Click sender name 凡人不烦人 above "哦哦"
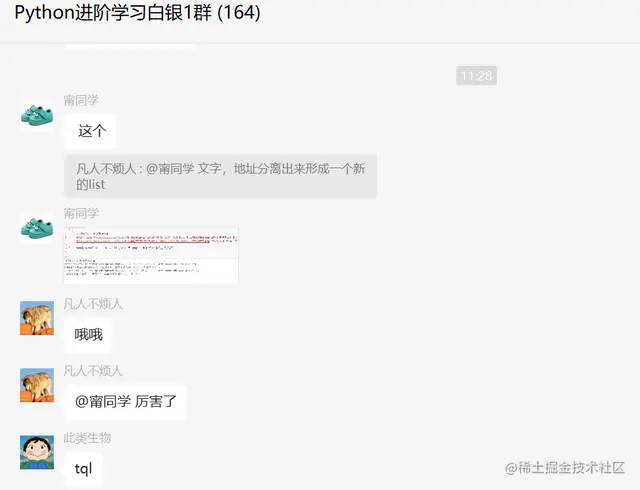Screen dimensions: 640x490 [x=93, y=303]
